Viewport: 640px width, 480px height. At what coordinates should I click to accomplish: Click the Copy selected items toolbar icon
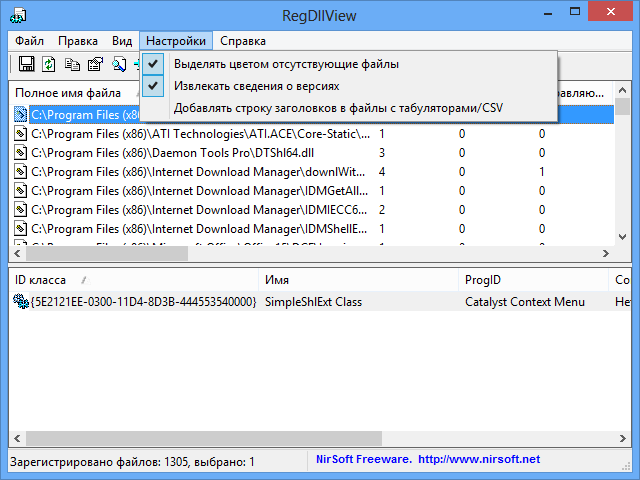(72, 64)
